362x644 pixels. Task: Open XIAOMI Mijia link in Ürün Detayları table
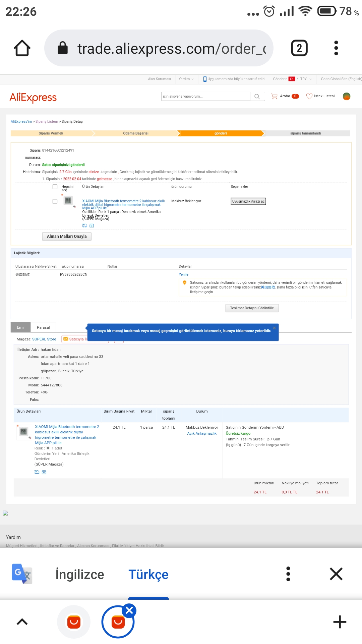[x=67, y=435]
